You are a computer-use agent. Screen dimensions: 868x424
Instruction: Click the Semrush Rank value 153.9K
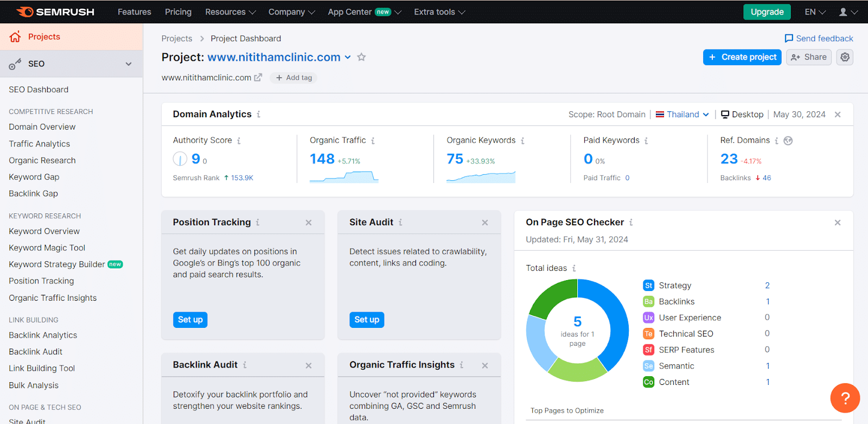click(242, 178)
